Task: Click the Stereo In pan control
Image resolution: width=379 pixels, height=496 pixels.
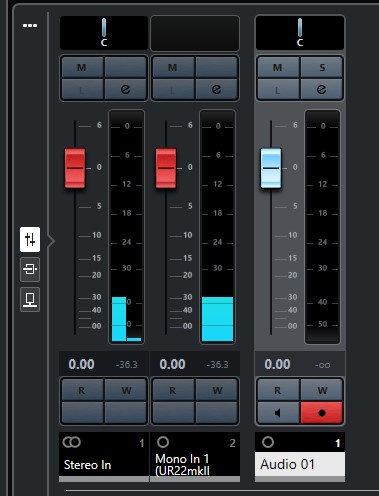Action: click(104, 33)
